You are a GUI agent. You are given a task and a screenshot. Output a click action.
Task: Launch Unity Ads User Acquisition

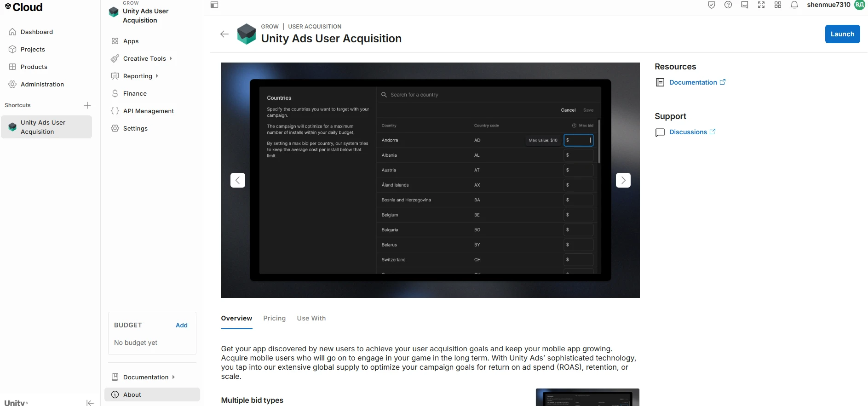coord(842,34)
